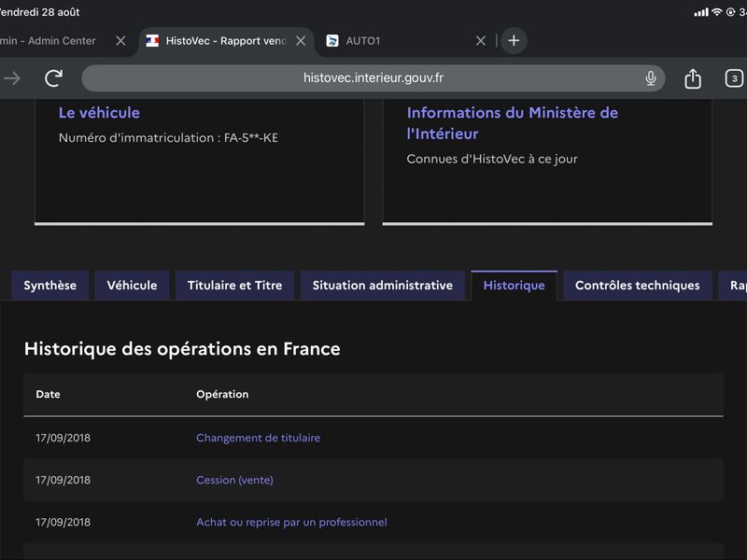This screenshot has height=560, width=747.
Task: Close the Admin Center tab
Action: tap(121, 41)
